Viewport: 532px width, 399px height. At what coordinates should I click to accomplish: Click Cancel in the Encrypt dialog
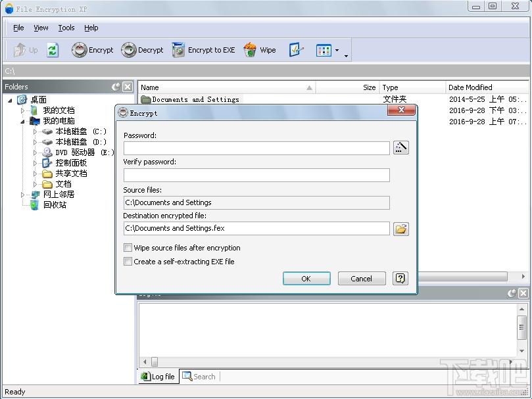click(x=362, y=279)
